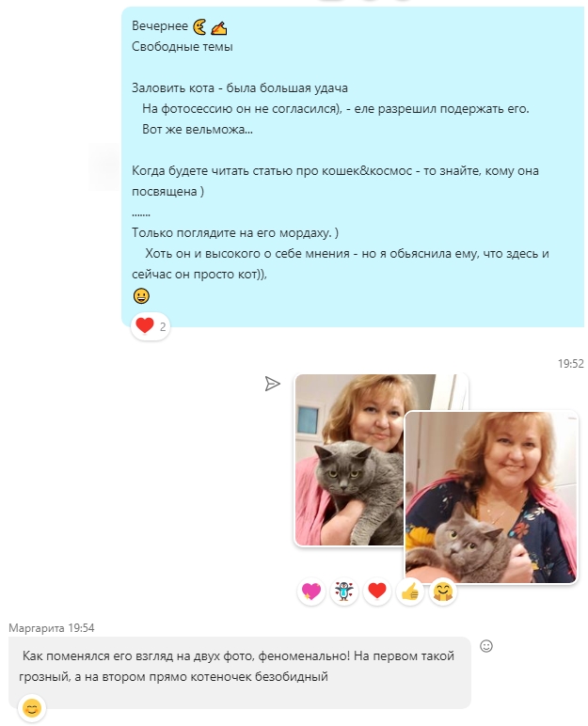Forward the photos using the paper plane icon
The width and height of the screenshot is (588, 726).
coord(273,384)
